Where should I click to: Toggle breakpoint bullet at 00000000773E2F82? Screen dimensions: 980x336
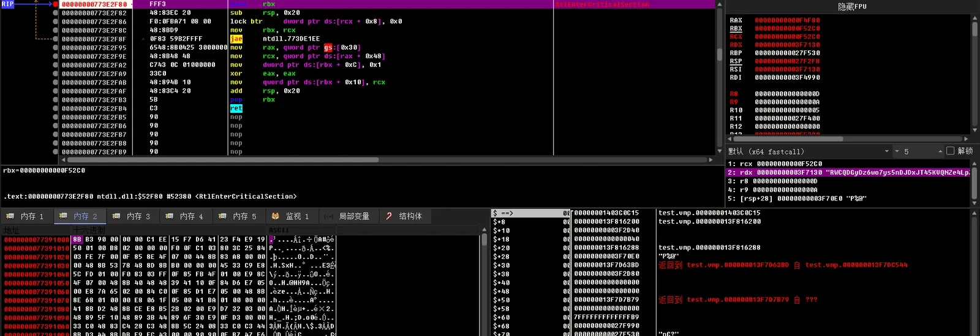[x=56, y=13]
